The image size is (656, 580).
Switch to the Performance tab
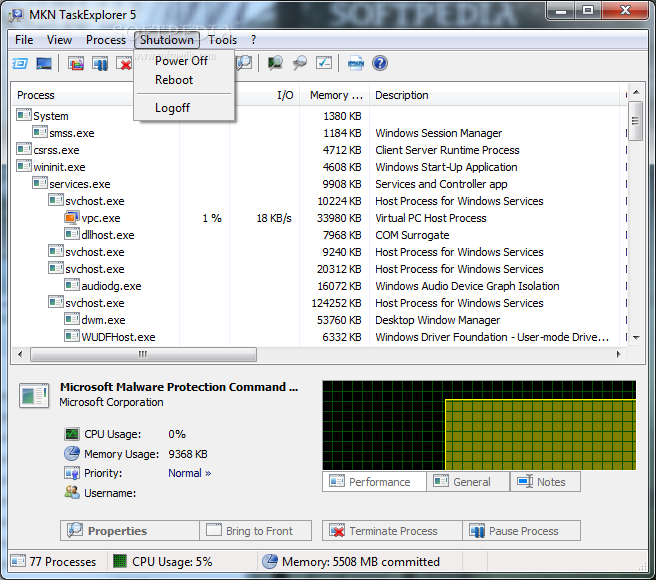coord(374,482)
